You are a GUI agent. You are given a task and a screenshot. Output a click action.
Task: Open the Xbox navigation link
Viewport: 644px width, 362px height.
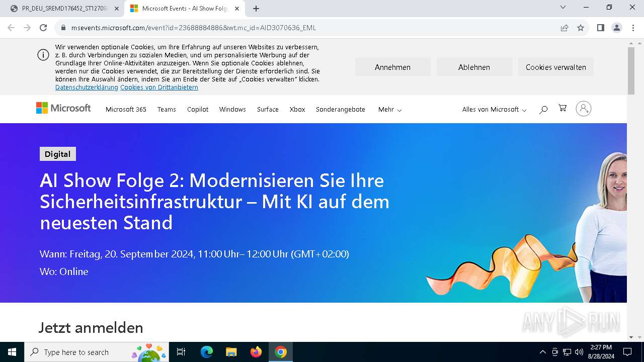[x=297, y=109]
